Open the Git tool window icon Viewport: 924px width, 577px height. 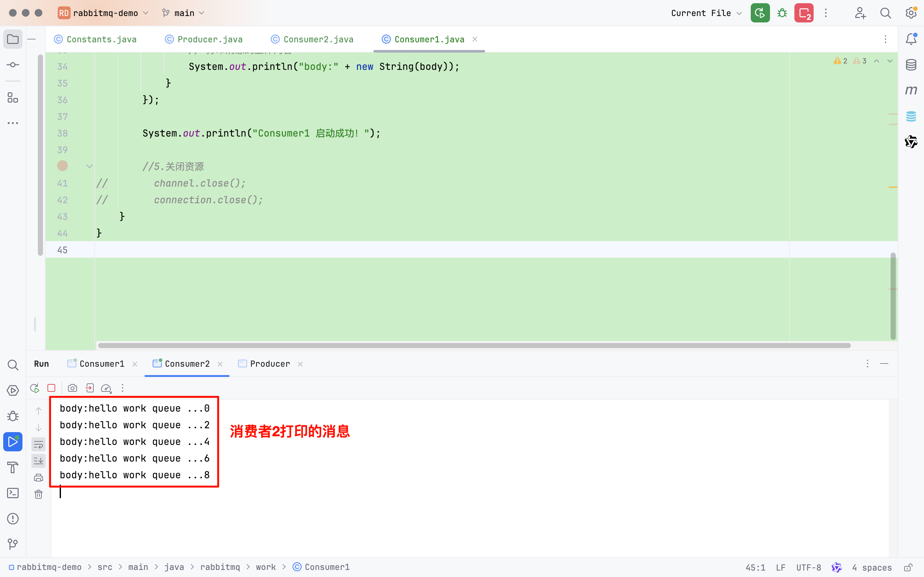click(x=13, y=543)
